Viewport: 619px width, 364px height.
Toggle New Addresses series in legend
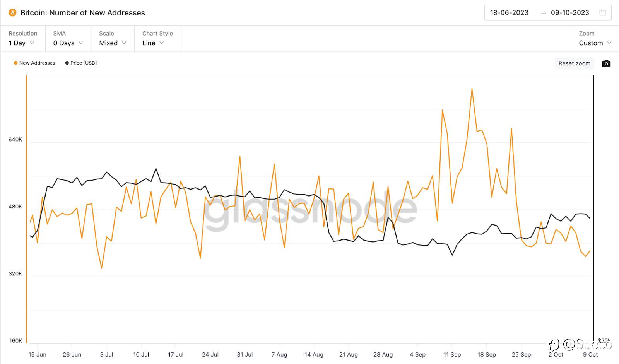coord(34,63)
